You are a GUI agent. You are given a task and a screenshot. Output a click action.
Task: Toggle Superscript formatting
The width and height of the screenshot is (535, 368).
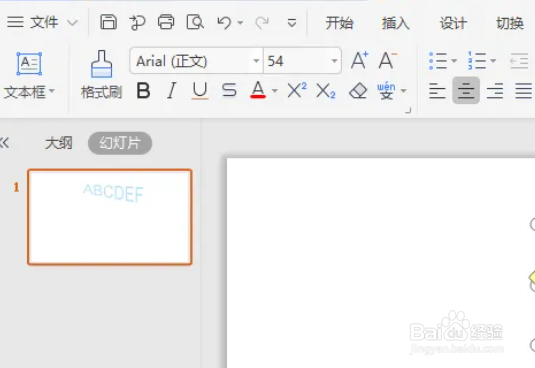point(297,91)
